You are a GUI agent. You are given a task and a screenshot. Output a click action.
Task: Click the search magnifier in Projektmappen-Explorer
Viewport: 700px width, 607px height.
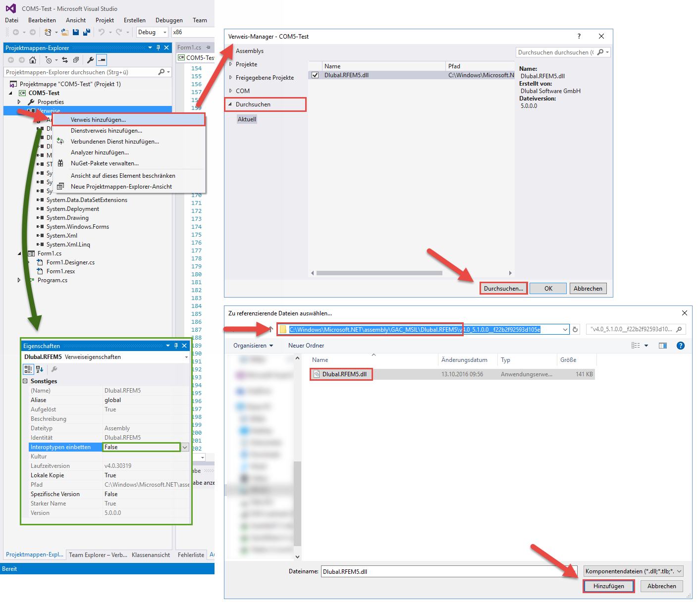point(162,72)
